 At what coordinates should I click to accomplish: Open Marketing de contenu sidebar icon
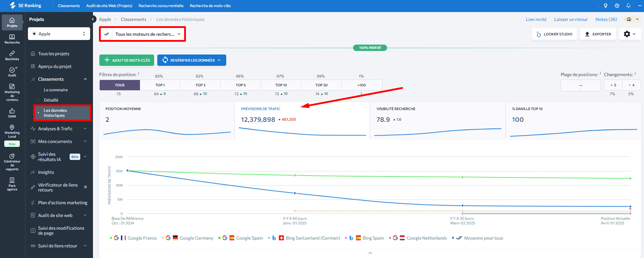(12, 93)
